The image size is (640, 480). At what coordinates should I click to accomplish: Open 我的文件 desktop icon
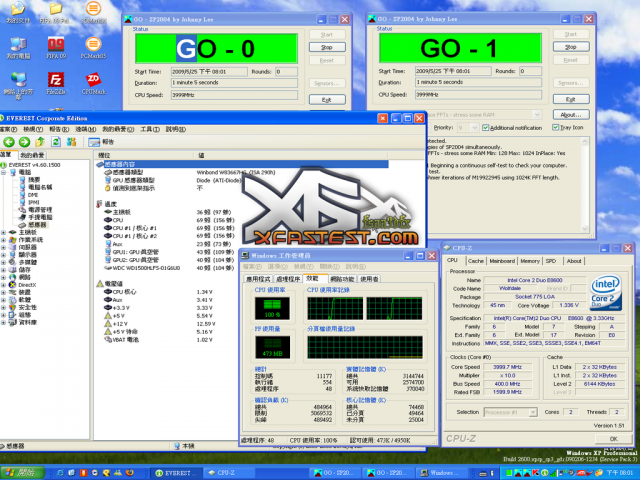[18, 12]
